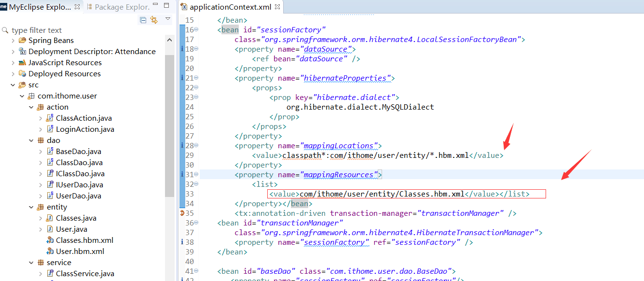Click Collapse All icon in explorer toolbar
The image size is (644, 281).
143,20
